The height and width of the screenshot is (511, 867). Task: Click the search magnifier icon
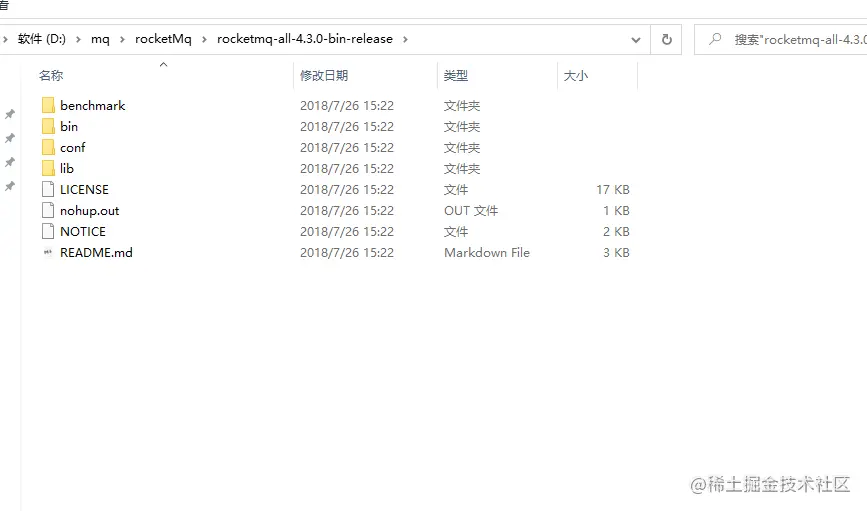(715, 39)
